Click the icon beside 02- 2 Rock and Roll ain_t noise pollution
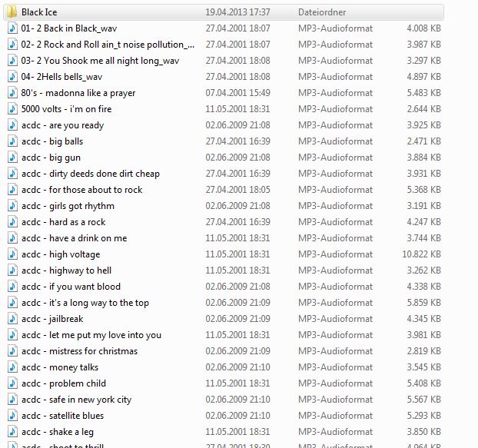Screen dimensions: 478x448 click(x=12, y=45)
